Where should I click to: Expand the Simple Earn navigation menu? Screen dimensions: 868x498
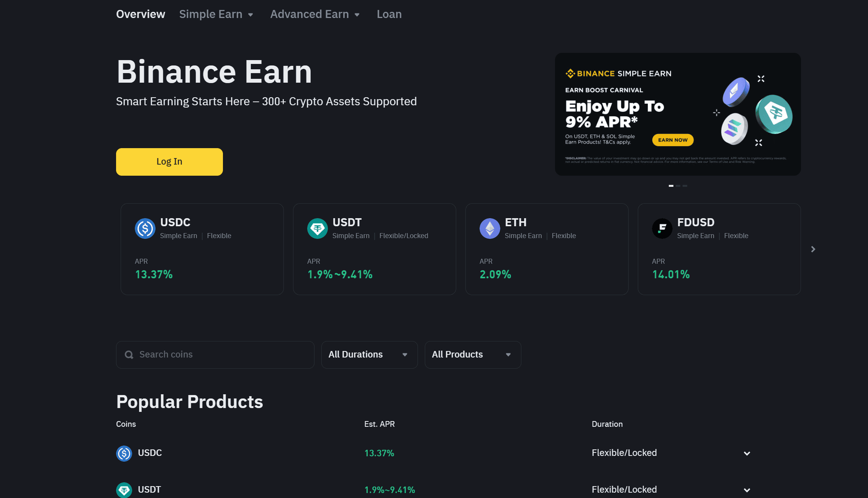216,14
